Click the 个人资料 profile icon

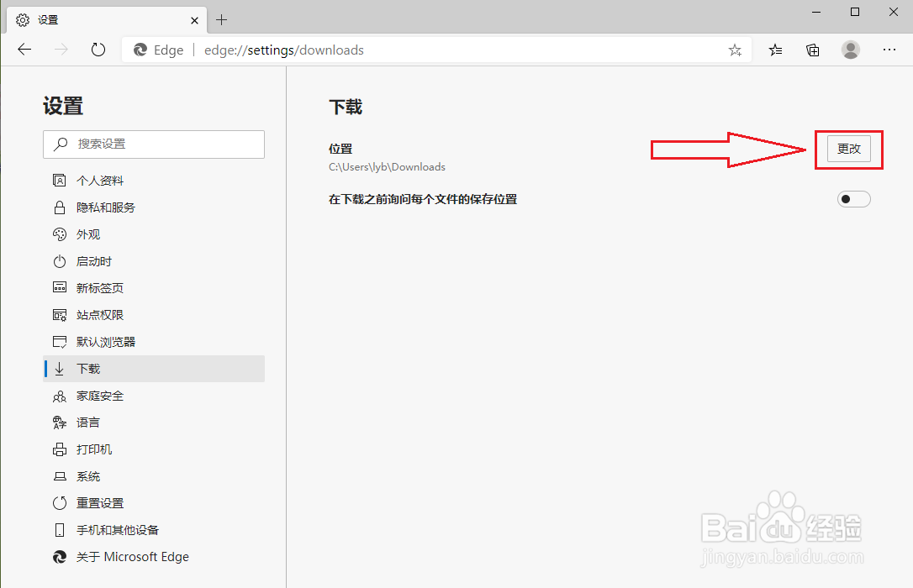pos(60,181)
